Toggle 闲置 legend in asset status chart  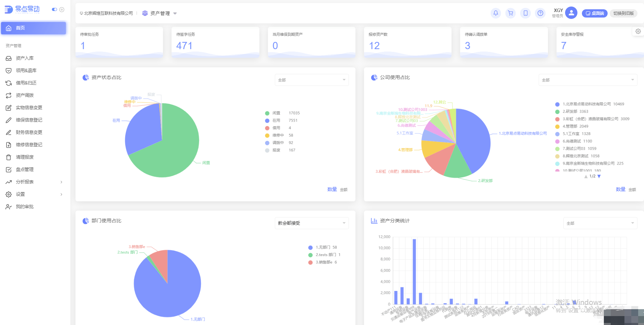point(276,113)
